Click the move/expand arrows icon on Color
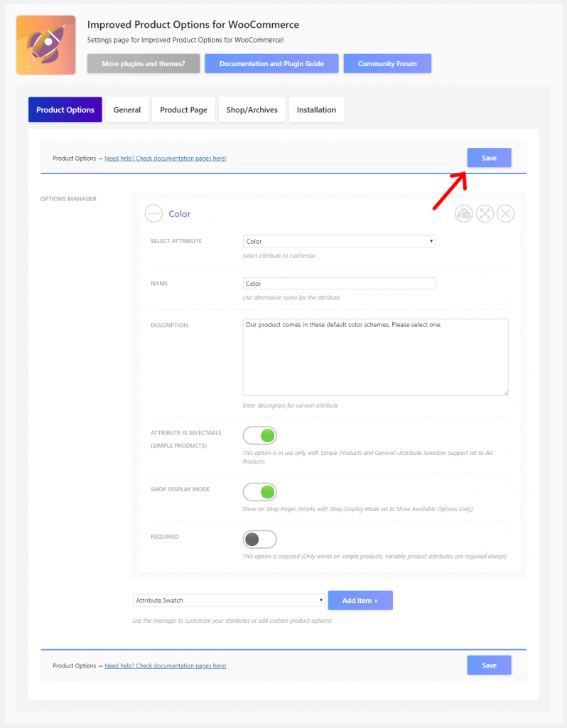This screenshot has width=567, height=728. [x=485, y=213]
